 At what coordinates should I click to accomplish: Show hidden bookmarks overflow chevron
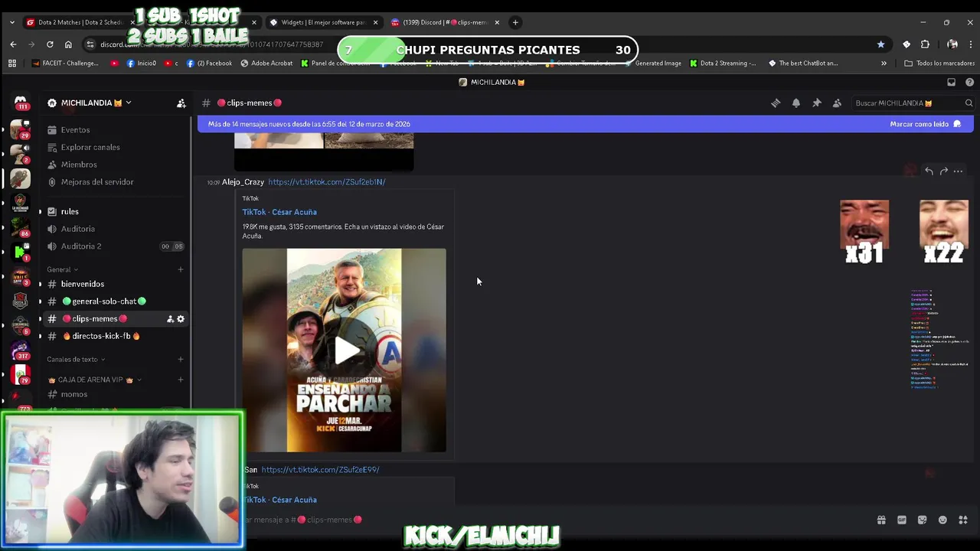[884, 64]
